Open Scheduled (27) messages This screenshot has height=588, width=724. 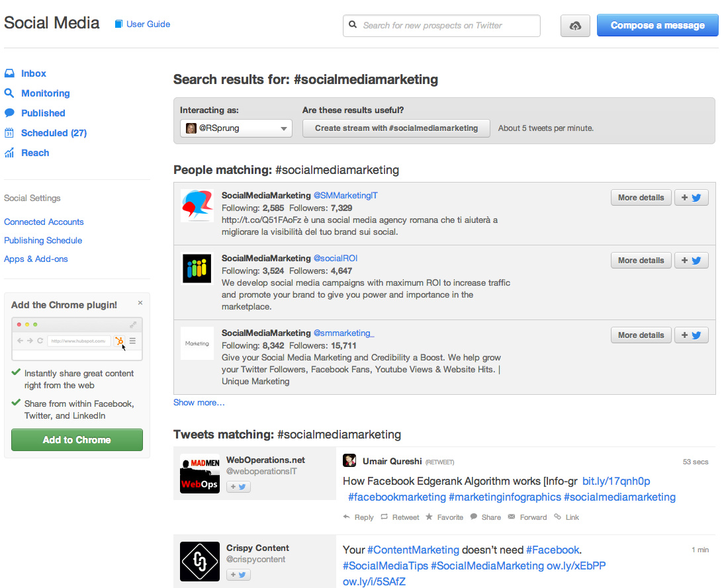tap(54, 133)
